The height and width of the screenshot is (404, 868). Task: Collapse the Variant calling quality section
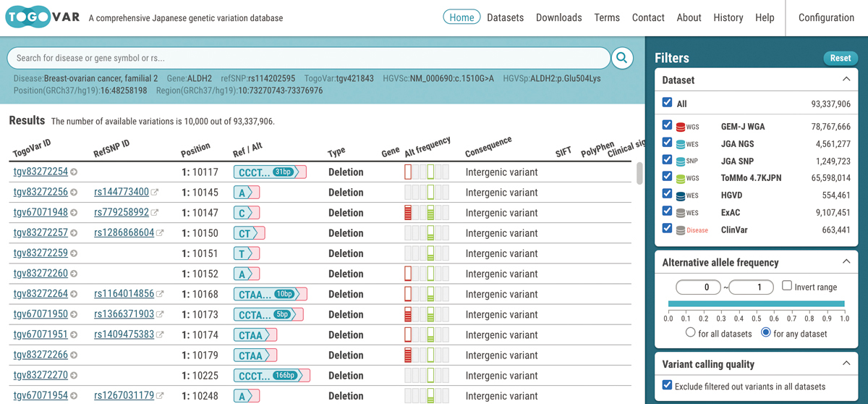coord(846,364)
